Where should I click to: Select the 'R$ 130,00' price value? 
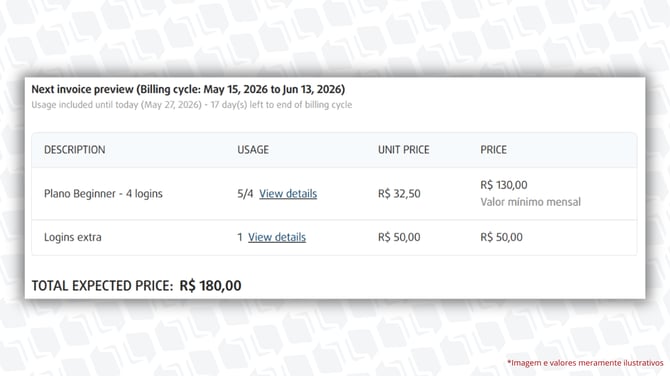[x=504, y=185]
